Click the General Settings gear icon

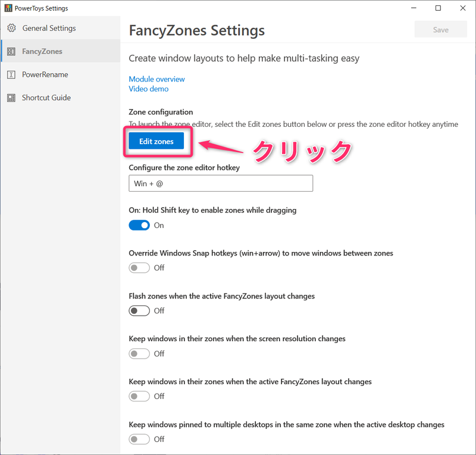coord(11,28)
